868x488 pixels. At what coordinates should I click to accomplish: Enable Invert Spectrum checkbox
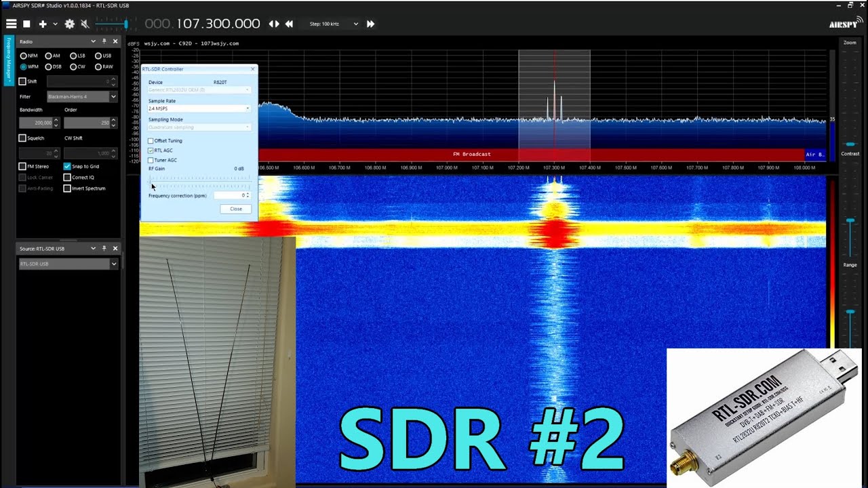[x=67, y=188]
